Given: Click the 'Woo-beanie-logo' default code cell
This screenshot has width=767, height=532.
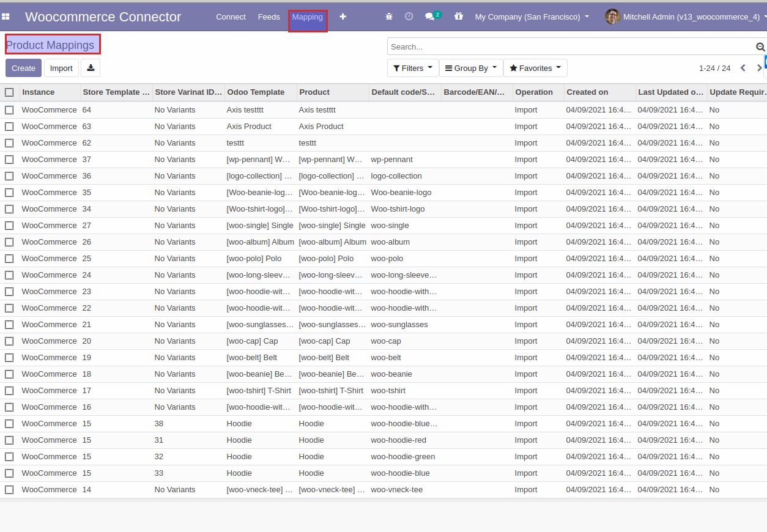Looking at the screenshot, I should [x=405, y=193].
